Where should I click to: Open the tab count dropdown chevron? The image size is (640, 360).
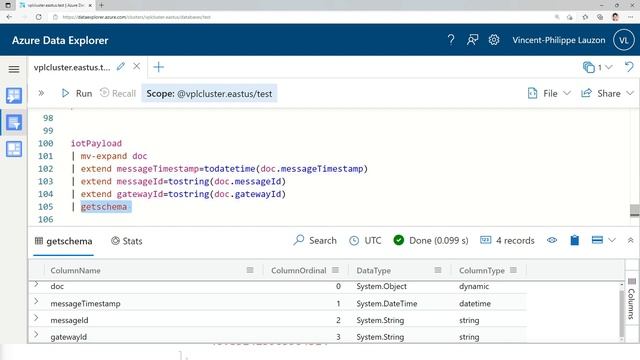click(609, 67)
